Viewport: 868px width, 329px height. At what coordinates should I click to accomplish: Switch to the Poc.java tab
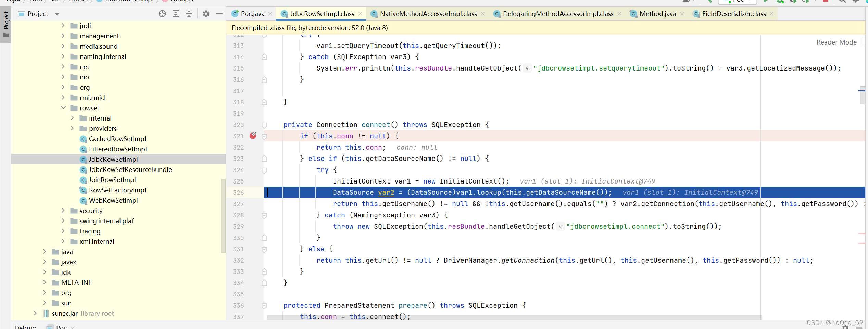tap(252, 14)
